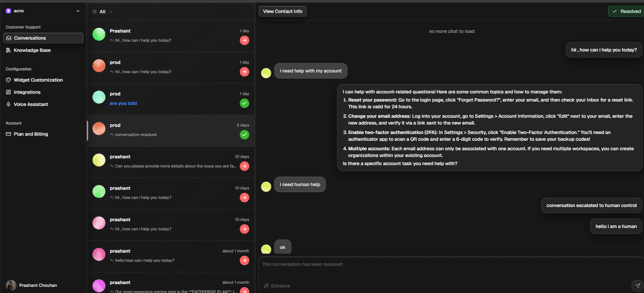The width and height of the screenshot is (644, 293).
Task: Click the Enhance message button
Action: pyautogui.click(x=277, y=286)
